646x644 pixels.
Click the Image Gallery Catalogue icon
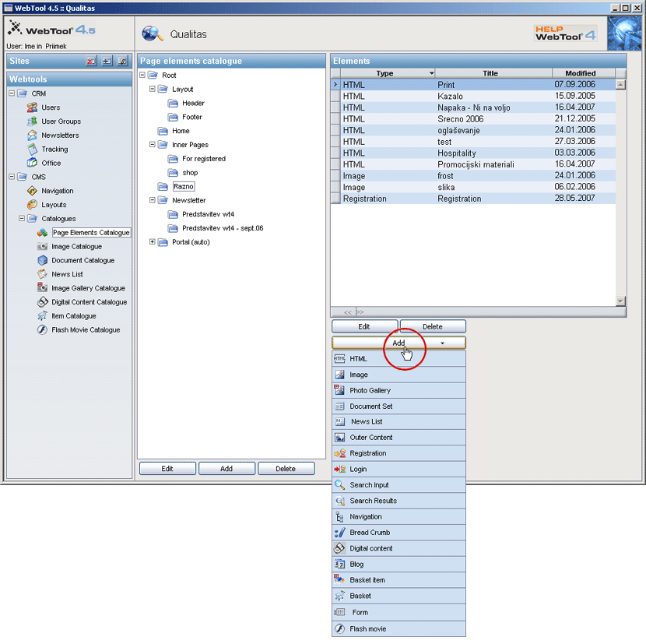(x=44, y=288)
